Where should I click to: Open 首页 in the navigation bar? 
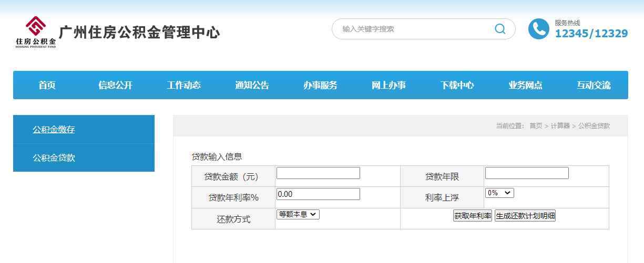pyautogui.click(x=47, y=85)
